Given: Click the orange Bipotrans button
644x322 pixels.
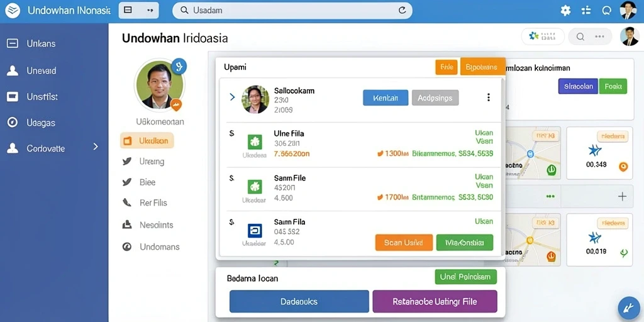Looking at the screenshot, I should 482,67.
